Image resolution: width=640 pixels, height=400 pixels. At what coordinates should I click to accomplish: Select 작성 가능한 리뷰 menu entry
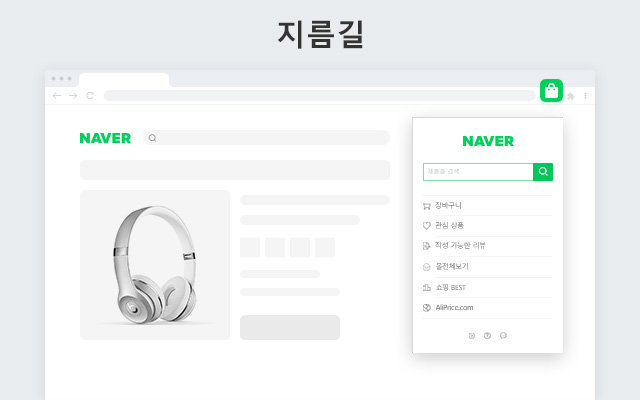coord(487,246)
